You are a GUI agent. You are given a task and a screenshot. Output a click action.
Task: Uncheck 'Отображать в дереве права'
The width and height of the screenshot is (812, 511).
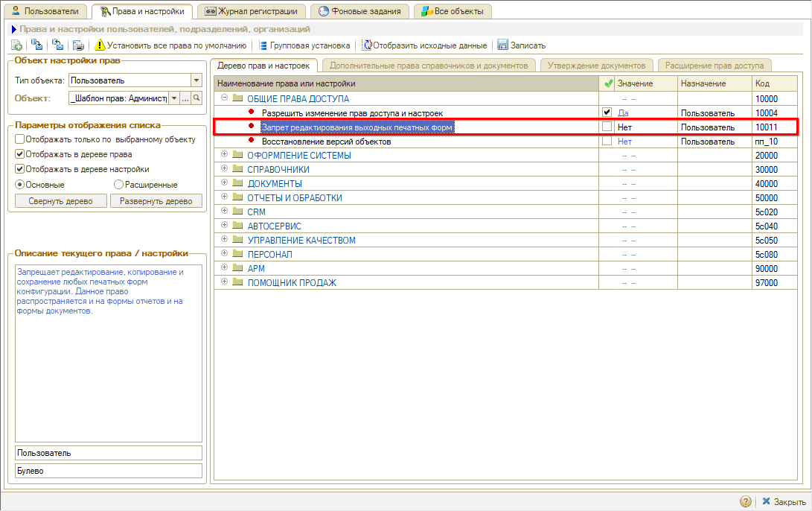point(19,154)
